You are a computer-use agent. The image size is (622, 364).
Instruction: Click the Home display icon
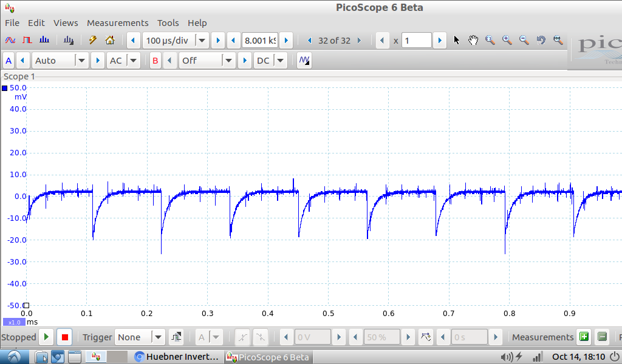[110, 41]
